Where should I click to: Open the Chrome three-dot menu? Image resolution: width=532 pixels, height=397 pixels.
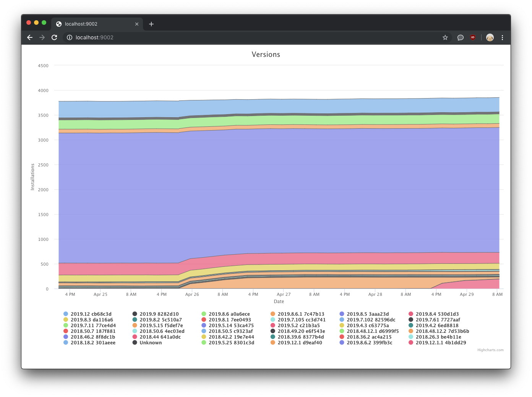tap(502, 37)
